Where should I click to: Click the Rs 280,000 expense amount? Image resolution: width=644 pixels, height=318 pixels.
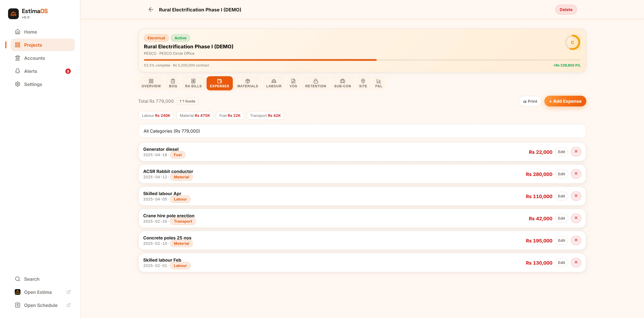coord(539,174)
